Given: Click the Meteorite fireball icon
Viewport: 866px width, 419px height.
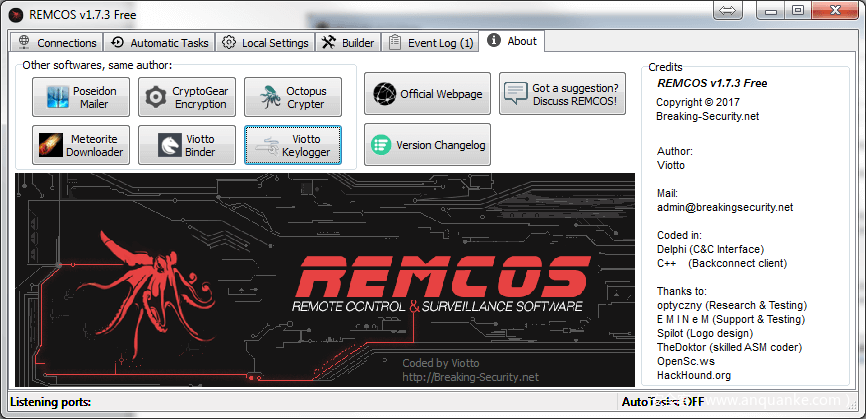Looking at the screenshot, I should pos(51,145).
